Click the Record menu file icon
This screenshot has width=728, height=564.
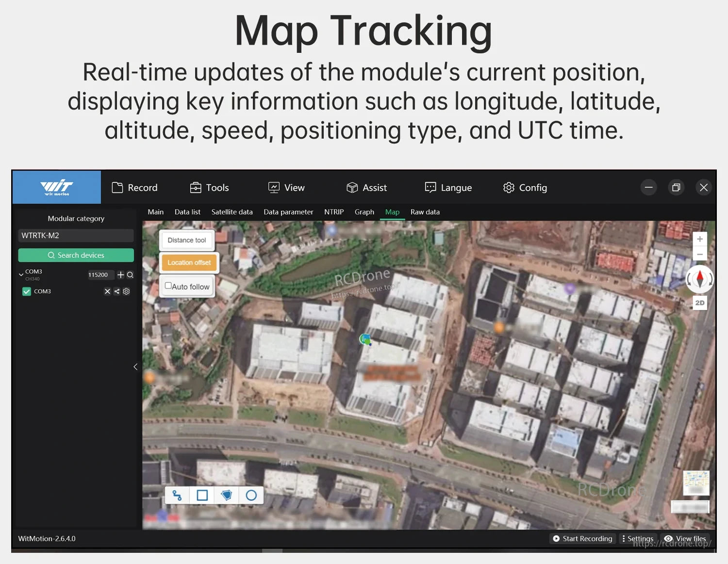tap(117, 188)
